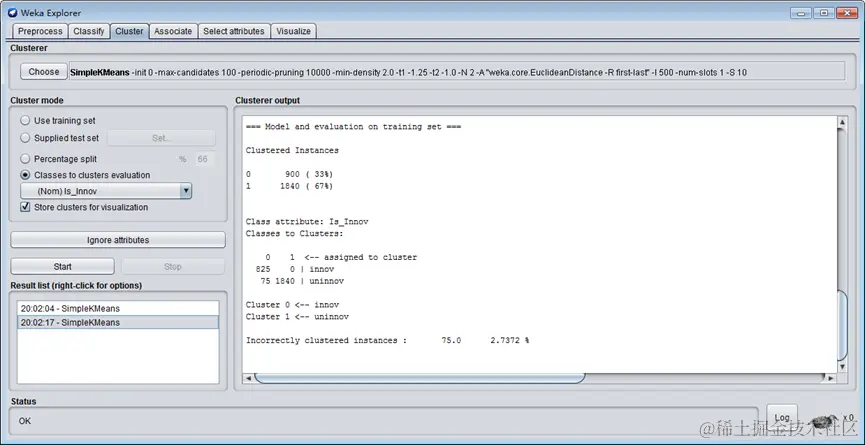Click the output vertical scrollbar down arrow
This screenshot has width=865, height=445.
(842, 367)
